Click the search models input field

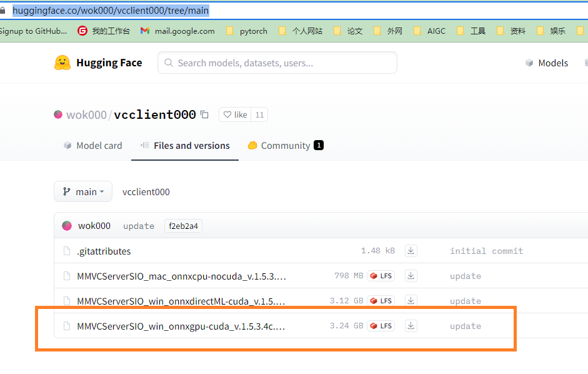point(277,63)
